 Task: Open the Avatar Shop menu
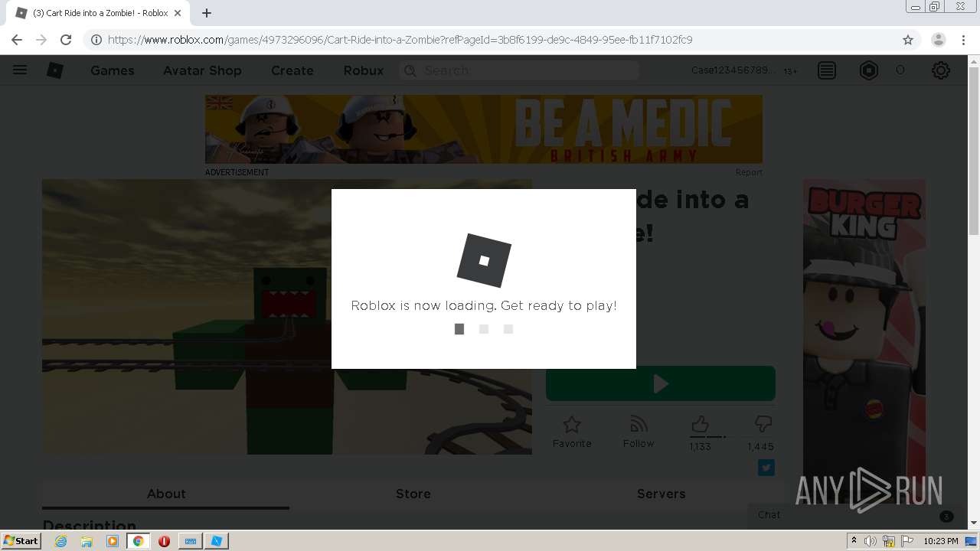(202, 70)
